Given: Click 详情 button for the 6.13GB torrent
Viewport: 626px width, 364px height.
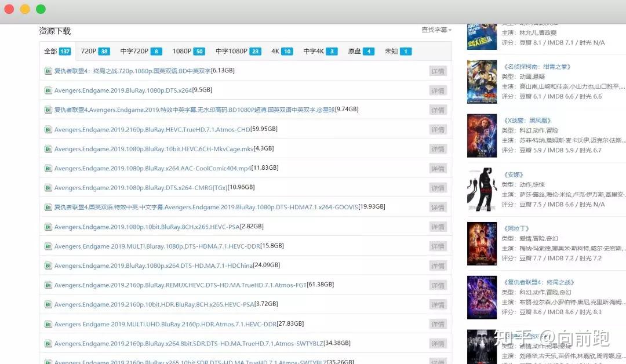Looking at the screenshot, I should pyautogui.click(x=438, y=71).
